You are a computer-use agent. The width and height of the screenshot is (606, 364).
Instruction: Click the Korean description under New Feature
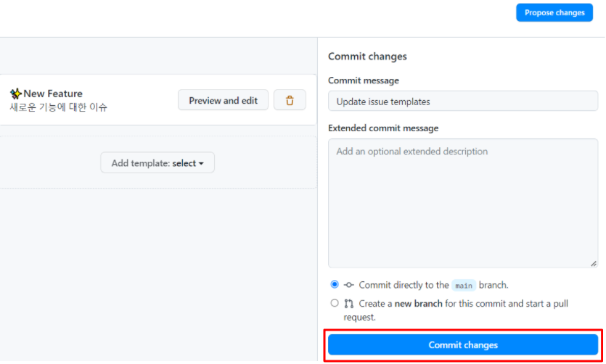tap(58, 107)
